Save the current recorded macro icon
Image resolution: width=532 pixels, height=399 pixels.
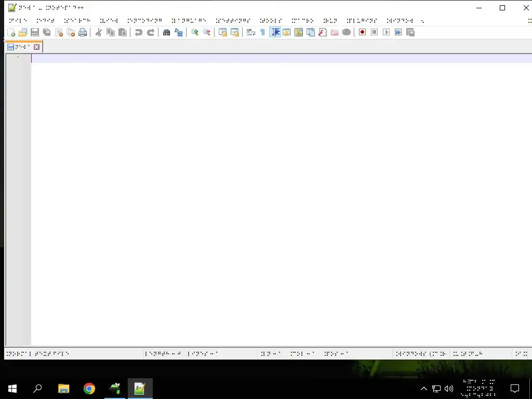tap(410, 32)
